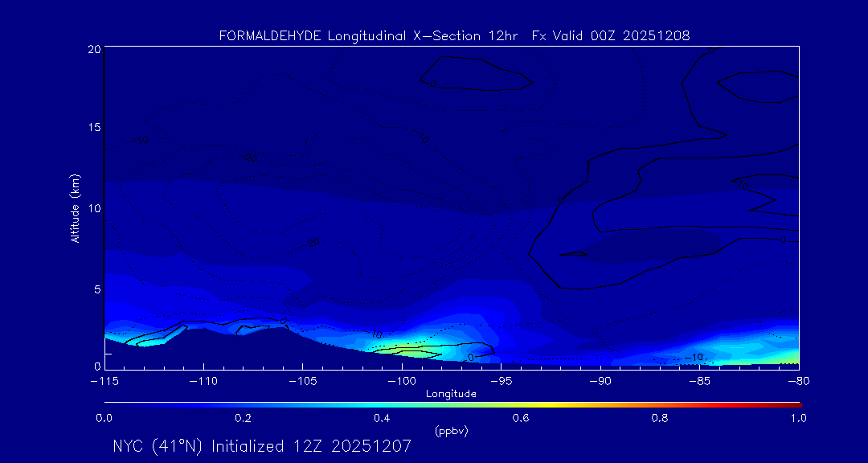
Task: Click the altitude axis tick label 20
Action: click(94, 49)
